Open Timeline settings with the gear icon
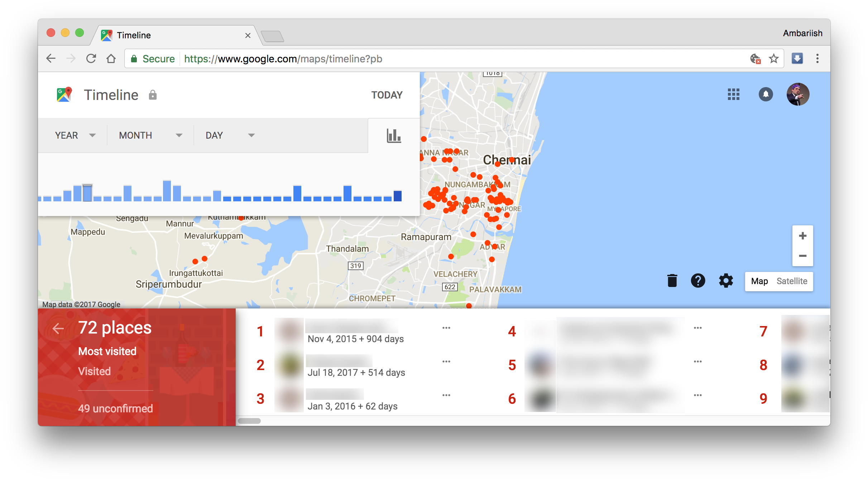 (725, 281)
